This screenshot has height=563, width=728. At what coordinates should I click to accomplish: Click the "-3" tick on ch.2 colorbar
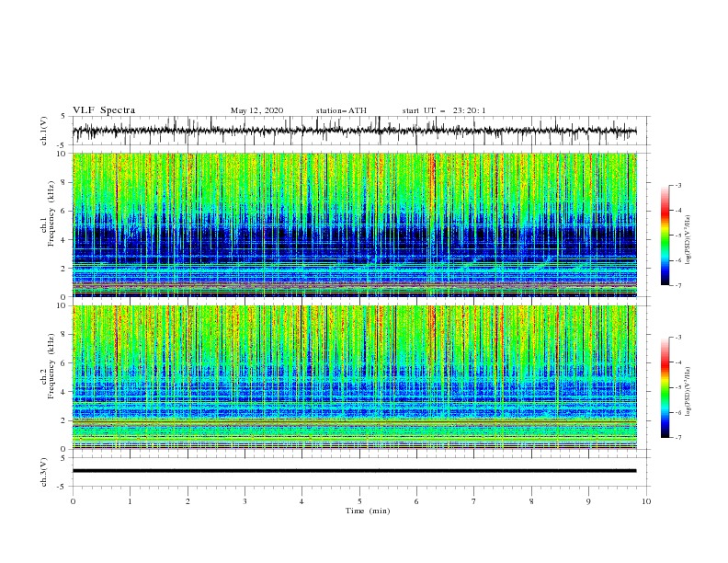677,338
